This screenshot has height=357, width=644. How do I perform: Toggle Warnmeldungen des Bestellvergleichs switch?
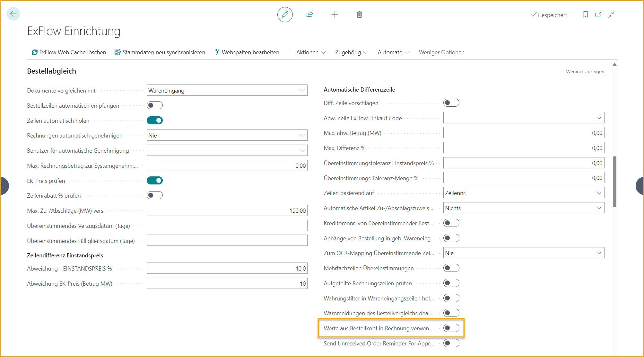click(451, 313)
